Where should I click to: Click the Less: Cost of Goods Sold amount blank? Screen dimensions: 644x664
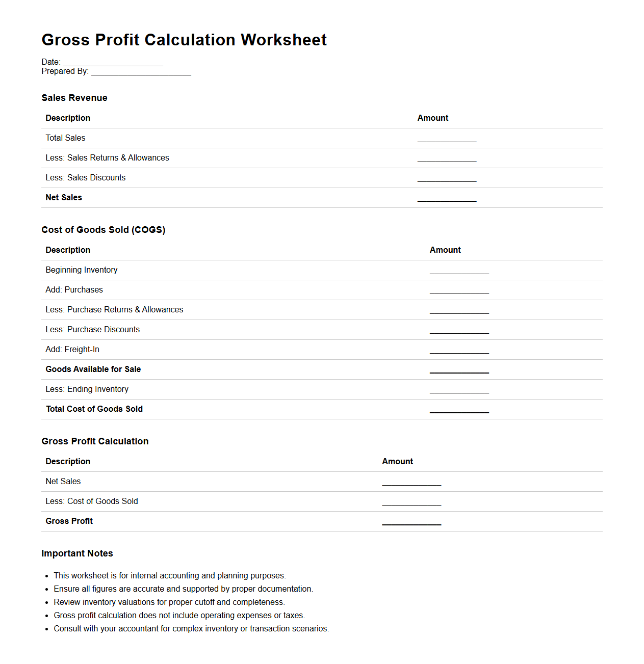(411, 502)
